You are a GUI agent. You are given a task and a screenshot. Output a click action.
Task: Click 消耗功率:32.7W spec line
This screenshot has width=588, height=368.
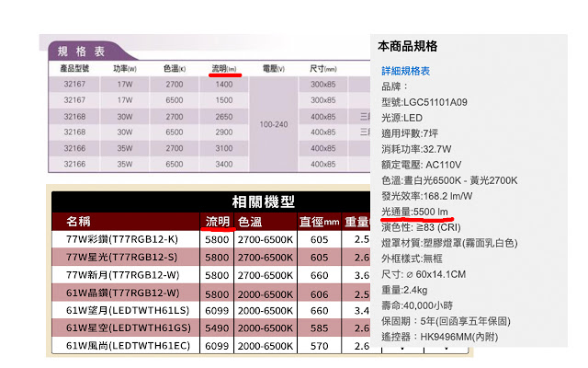tap(416, 149)
